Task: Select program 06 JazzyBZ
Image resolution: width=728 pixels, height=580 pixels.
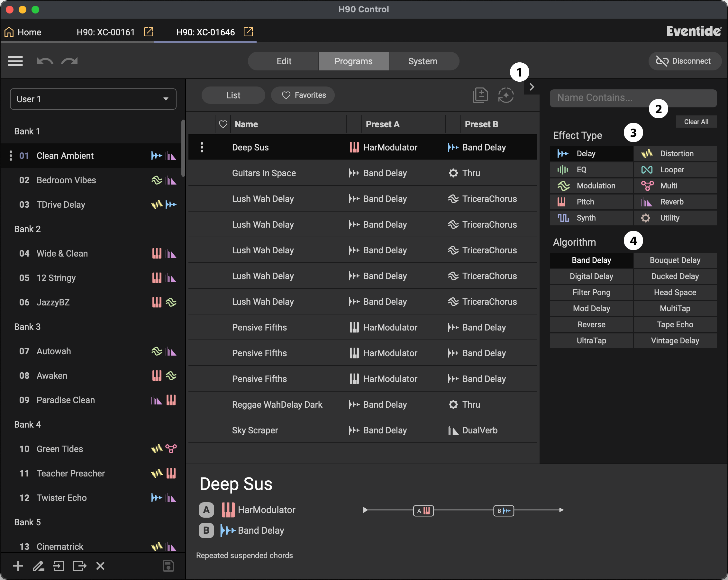Action: pos(92,303)
